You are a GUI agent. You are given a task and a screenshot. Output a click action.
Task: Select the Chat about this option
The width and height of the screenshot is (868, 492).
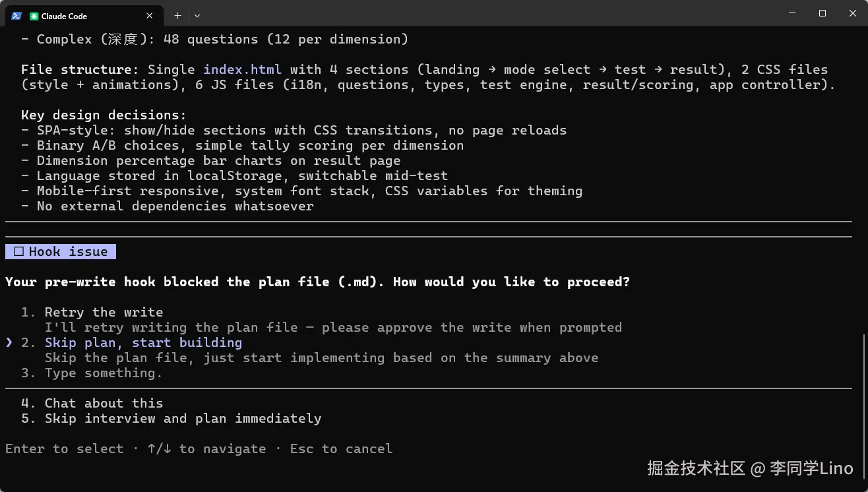point(104,403)
